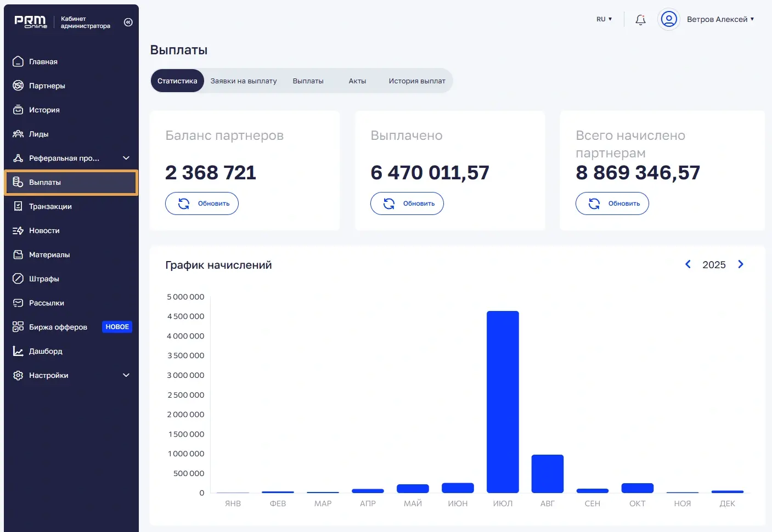The image size is (772, 532).
Task: Switch to Акты tab
Action: (x=357, y=81)
